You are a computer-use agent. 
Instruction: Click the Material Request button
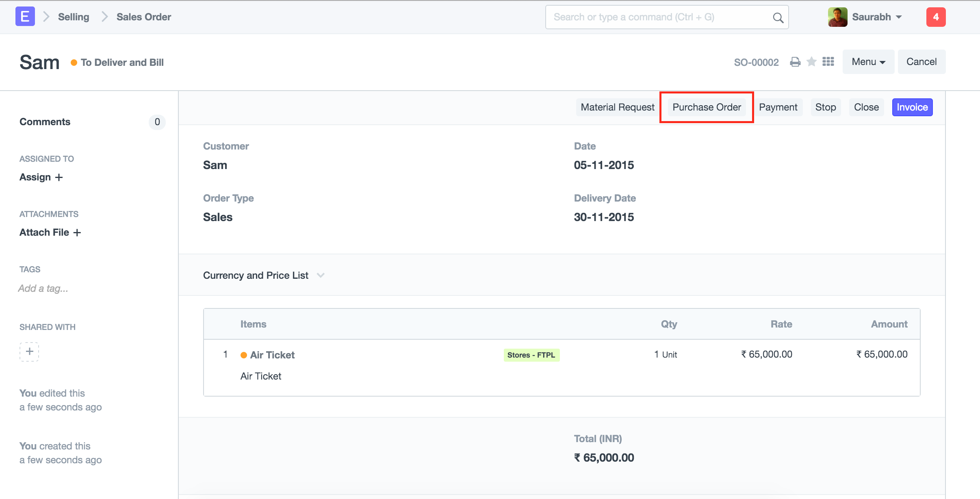[617, 107]
